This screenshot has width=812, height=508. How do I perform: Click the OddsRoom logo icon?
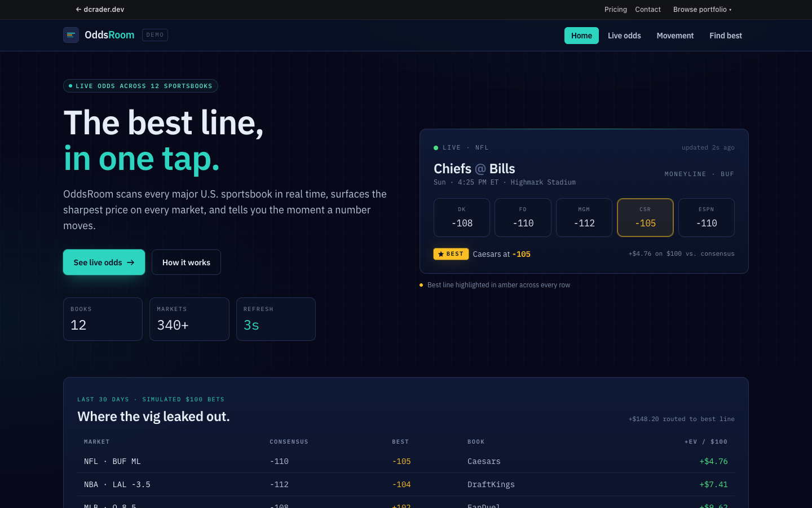(71, 35)
